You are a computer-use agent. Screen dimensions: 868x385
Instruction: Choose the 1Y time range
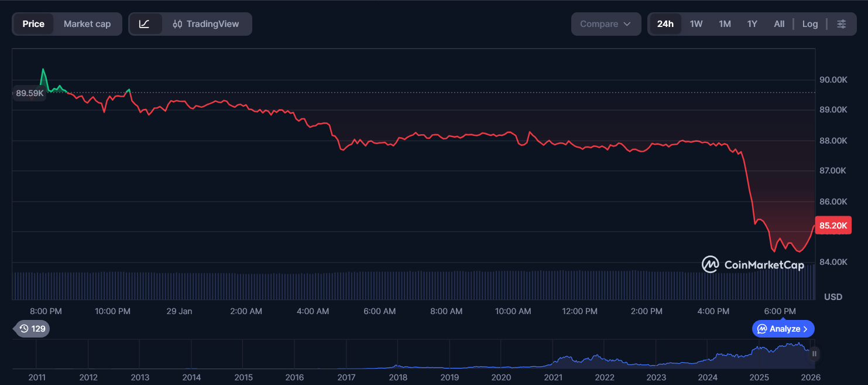[752, 24]
